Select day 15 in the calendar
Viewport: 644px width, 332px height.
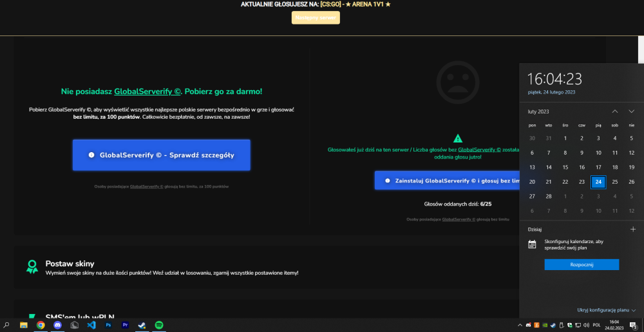pos(565,167)
